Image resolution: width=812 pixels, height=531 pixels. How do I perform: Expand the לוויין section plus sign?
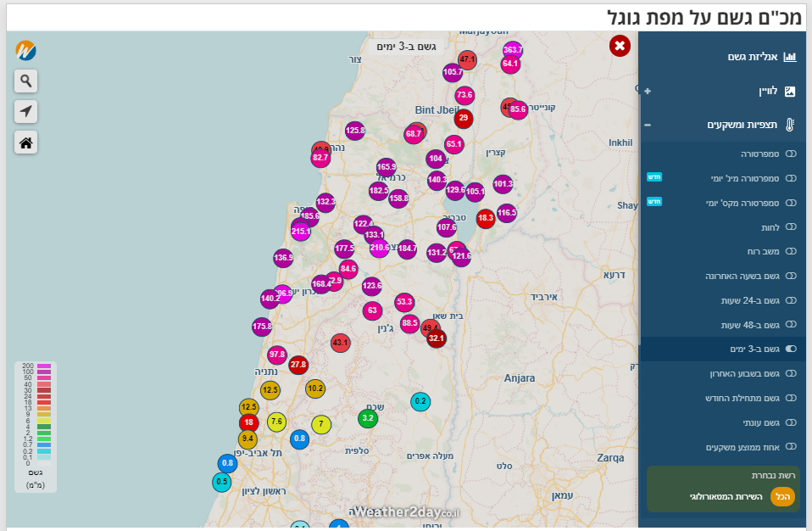648,91
